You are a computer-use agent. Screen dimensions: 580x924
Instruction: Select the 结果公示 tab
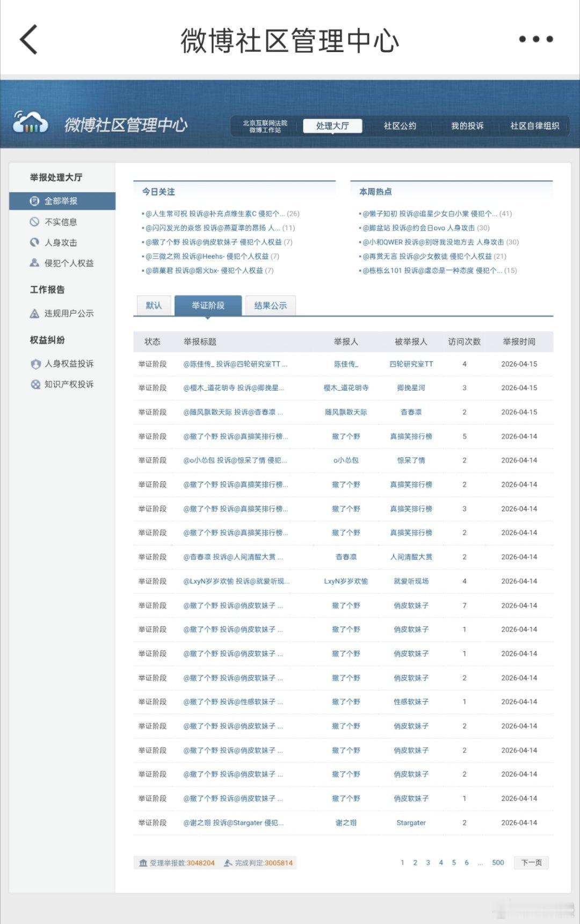[271, 305]
